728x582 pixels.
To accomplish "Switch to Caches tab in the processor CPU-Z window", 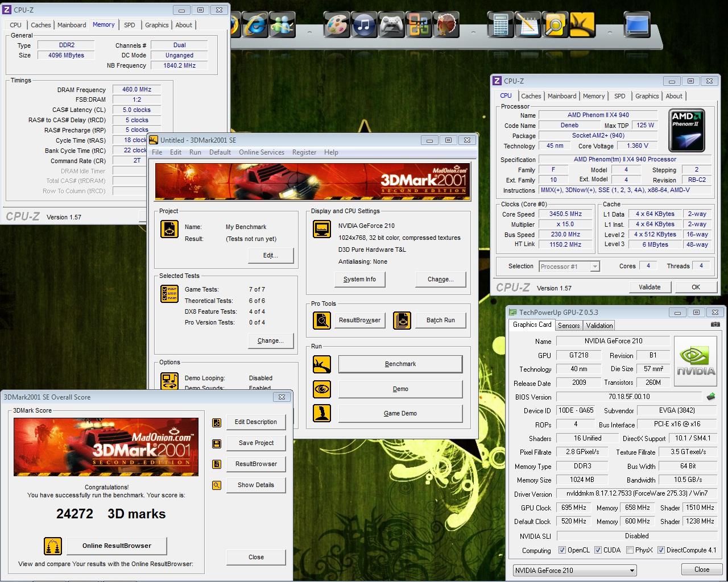I will pos(531,96).
